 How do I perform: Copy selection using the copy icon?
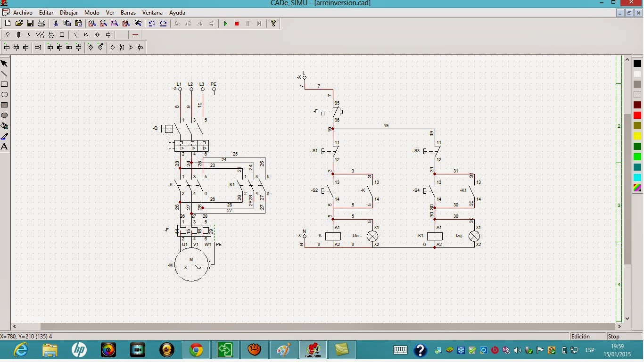click(x=67, y=23)
